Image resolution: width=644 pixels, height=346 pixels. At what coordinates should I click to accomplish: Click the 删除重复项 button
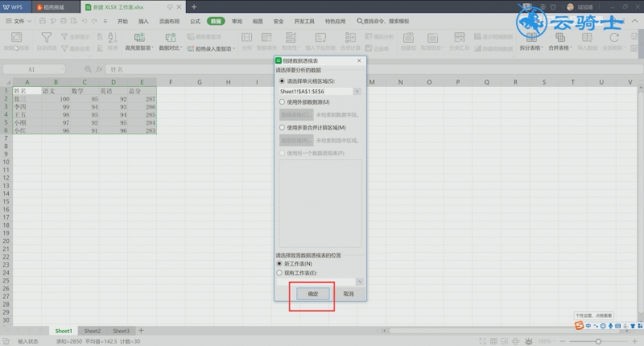click(x=204, y=36)
